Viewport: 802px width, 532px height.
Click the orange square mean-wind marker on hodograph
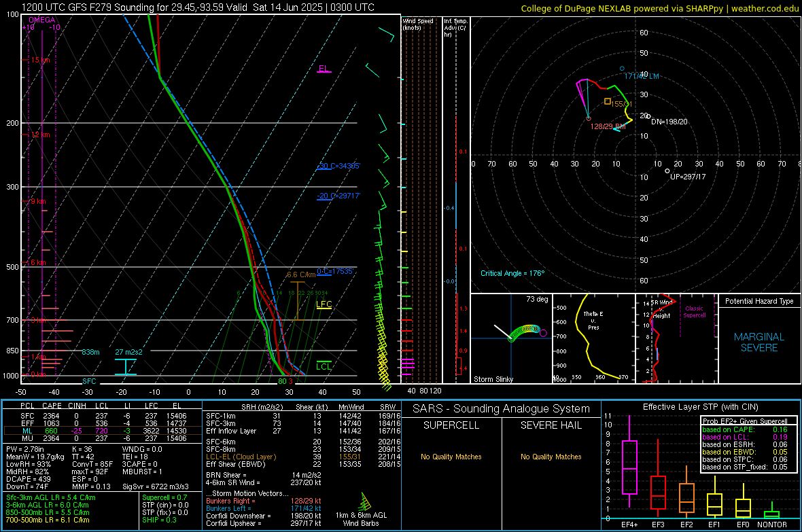point(608,102)
